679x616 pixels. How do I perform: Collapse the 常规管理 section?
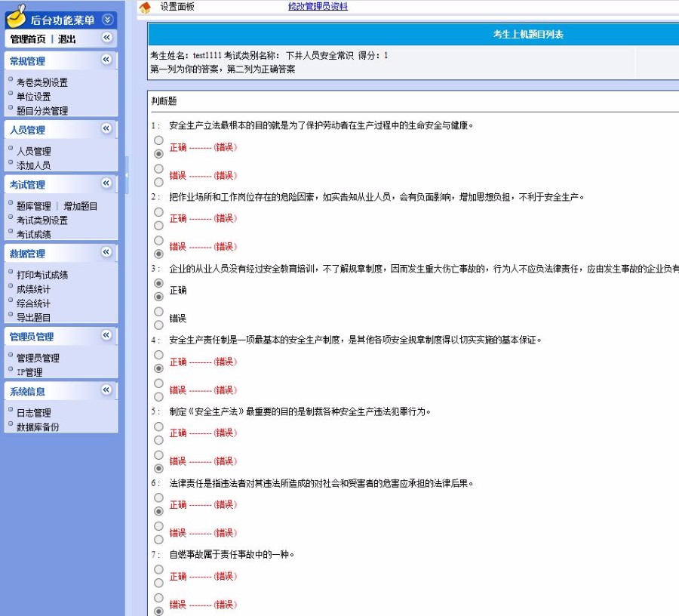[x=104, y=60]
